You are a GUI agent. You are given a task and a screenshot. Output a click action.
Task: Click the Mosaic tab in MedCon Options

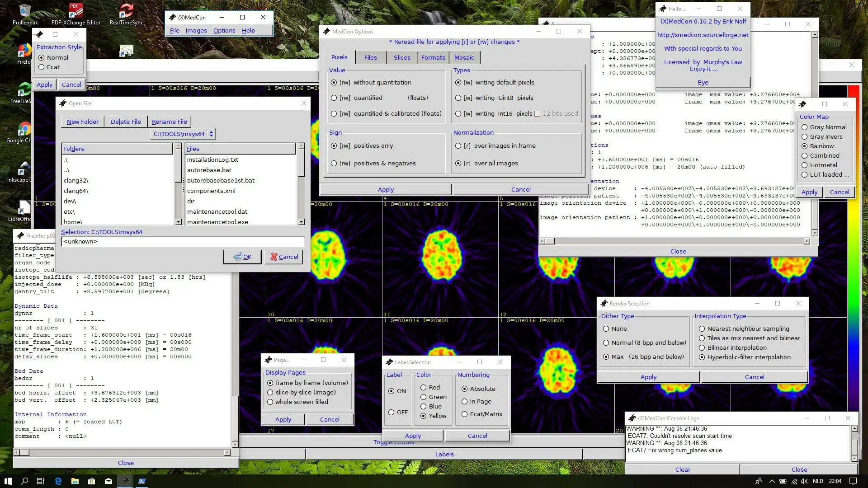tap(464, 57)
